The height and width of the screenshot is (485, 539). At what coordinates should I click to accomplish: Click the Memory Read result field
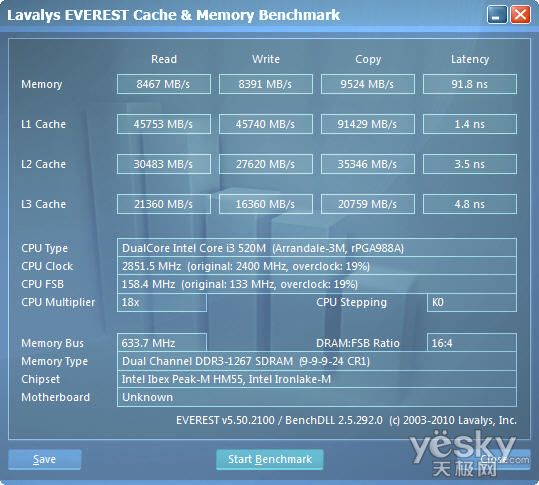[164, 84]
